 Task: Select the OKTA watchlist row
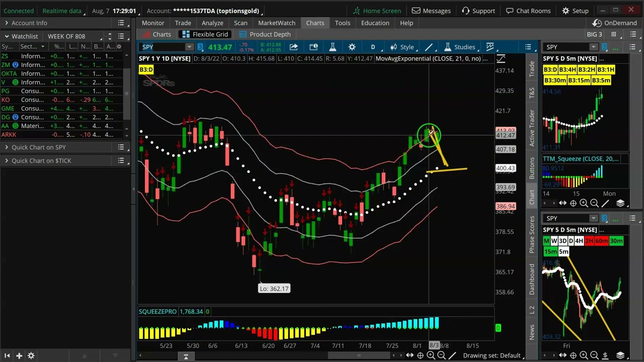click(61, 73)
